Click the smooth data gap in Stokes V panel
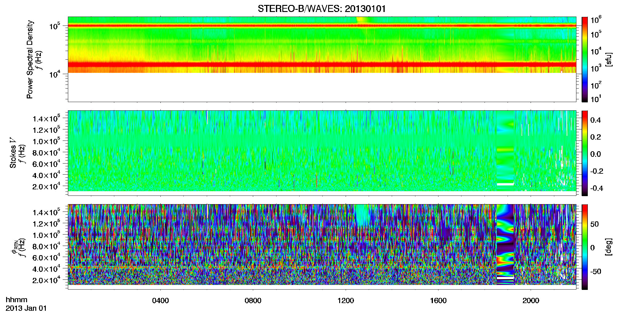 click(x=505, y=151)
